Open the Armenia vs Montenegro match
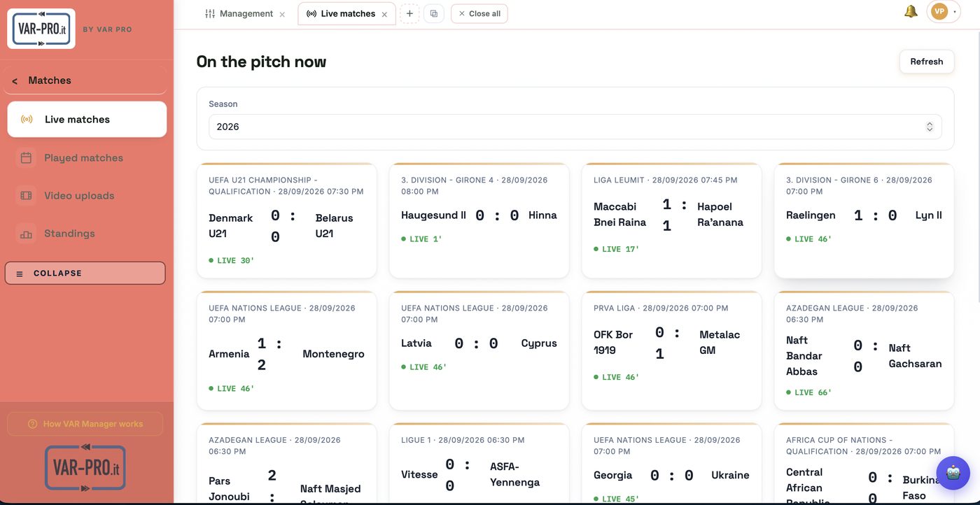 (x=286, y=350)
